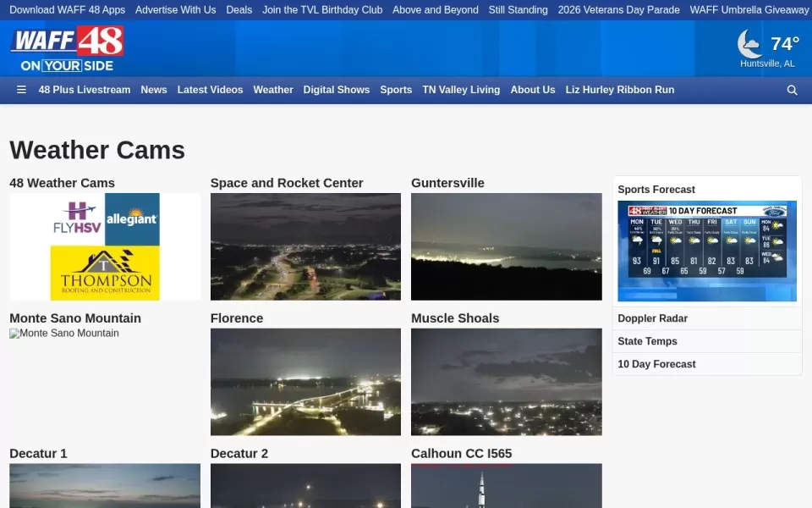Click the Decatur 2 heading
Image resolution: width=812 pixels, height=508 pixels.
(x=239, y=454)
